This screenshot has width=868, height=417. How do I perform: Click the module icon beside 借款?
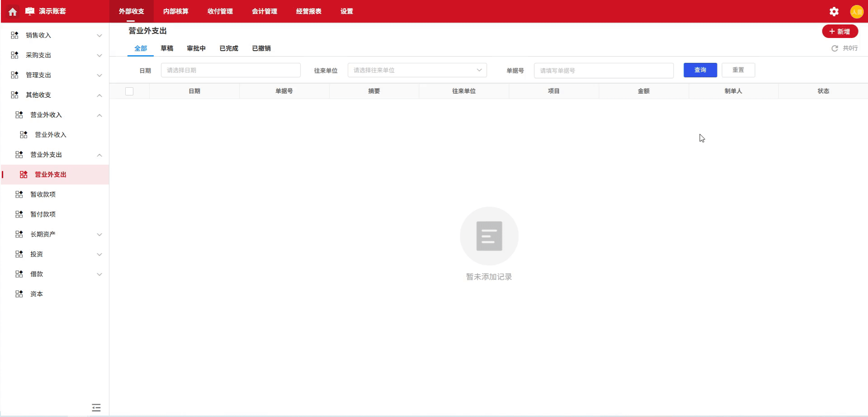pos(19,274)
